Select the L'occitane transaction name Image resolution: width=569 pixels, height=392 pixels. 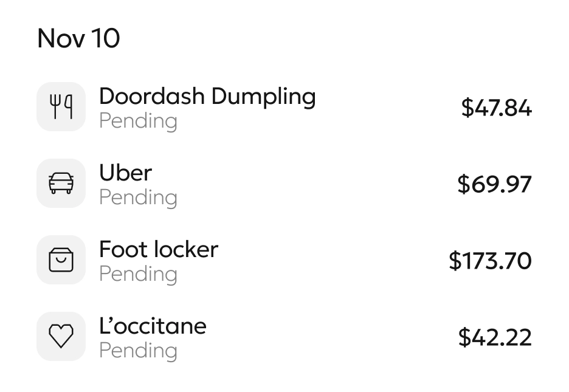pos(153,326)
